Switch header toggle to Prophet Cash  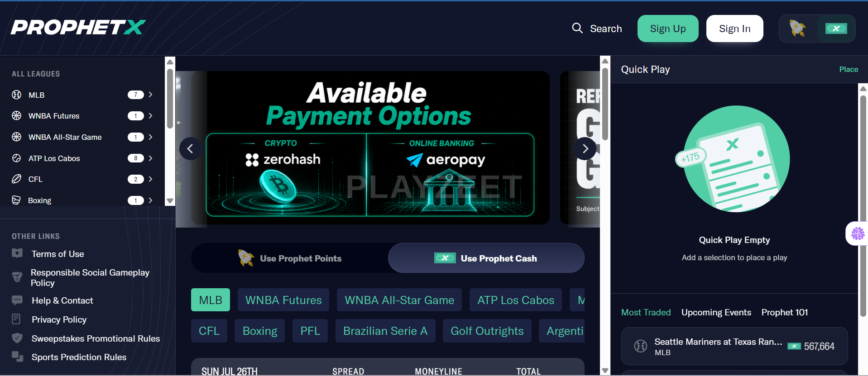click(x=836, y=29)
